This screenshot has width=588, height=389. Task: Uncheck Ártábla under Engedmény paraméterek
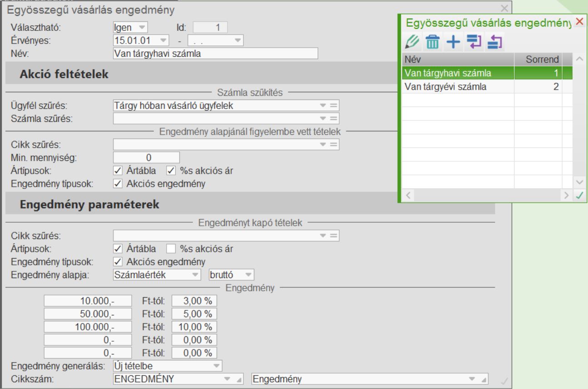[x=117, y=249]
